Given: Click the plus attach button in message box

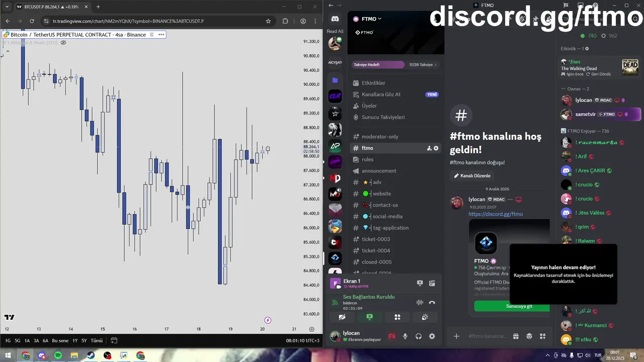Looking at the screenshot, I should (x=456, y=336).
